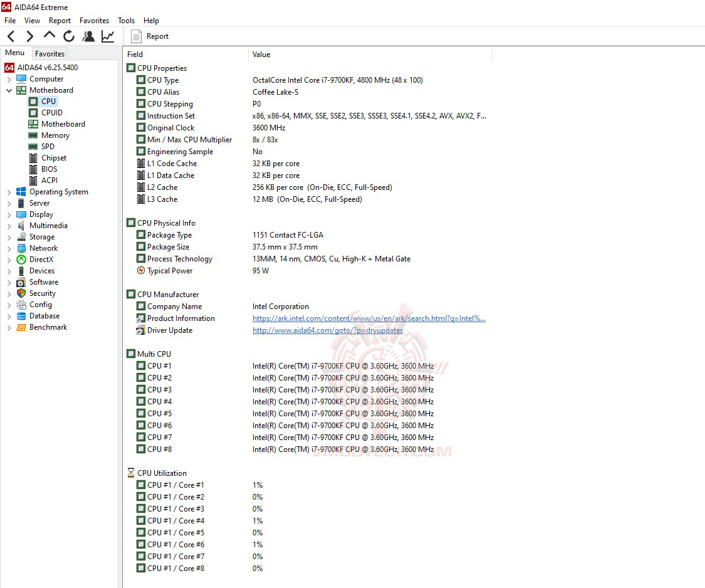705x588 pixels.
Task: Click the CPU Physical Info group header
Action: (x=162, y=223)
